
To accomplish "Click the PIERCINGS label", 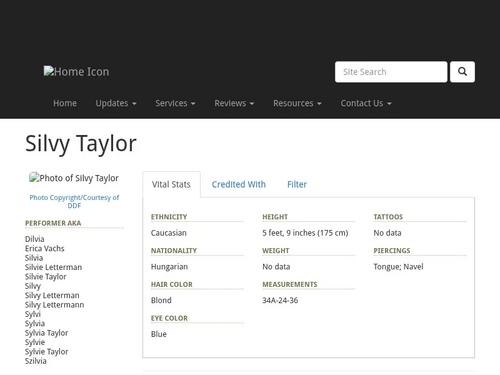I will pos(392,250).
